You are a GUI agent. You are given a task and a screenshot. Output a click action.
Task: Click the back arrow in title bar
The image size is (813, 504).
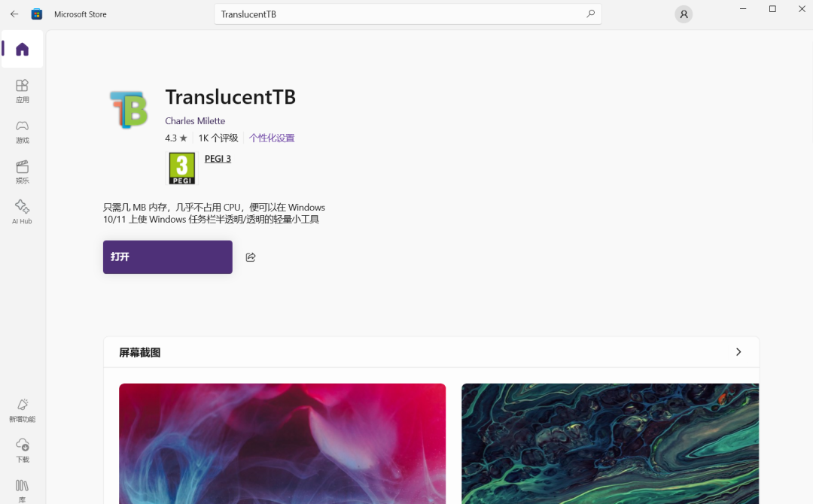14,14
